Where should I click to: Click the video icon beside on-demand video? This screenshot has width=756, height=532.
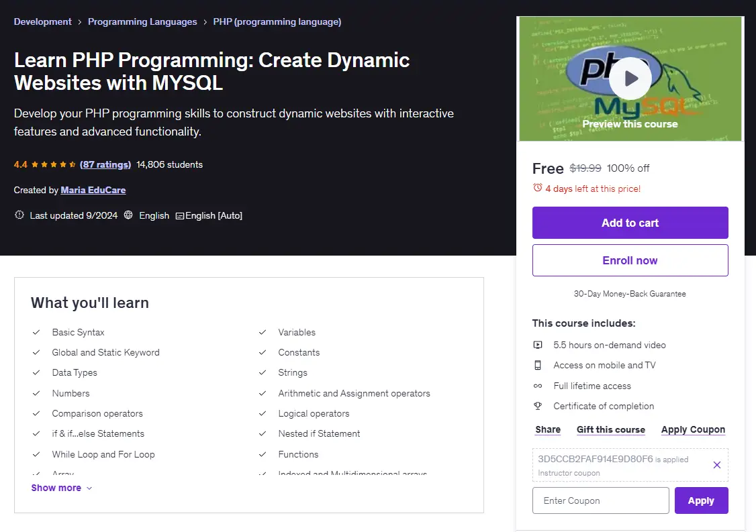coord(538,345)
